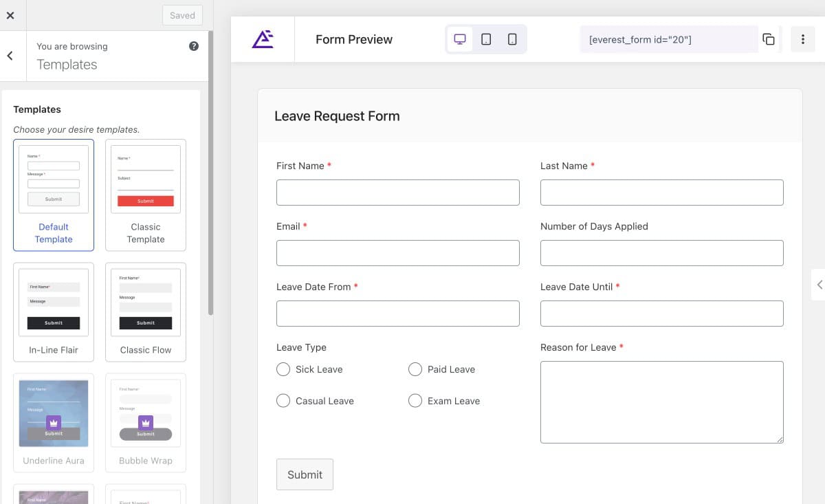This screenshot has height=504, width=825.
Task: Click the Submit button on the form
Action: pos(305,474)
